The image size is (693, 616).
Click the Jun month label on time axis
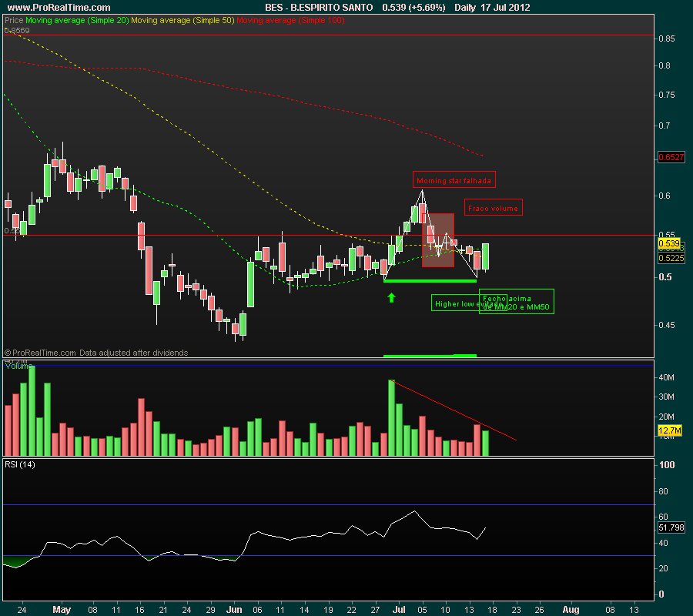click(234, 610)
